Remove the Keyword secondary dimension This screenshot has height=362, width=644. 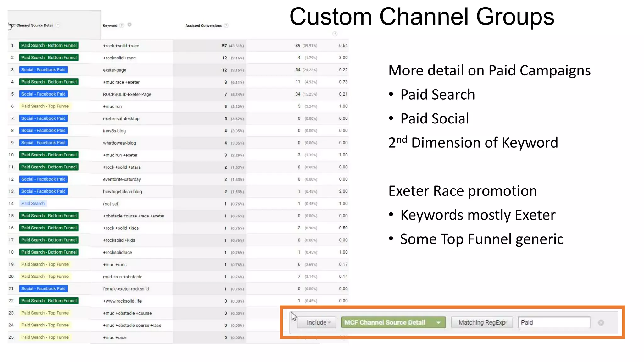pos(130,25)
